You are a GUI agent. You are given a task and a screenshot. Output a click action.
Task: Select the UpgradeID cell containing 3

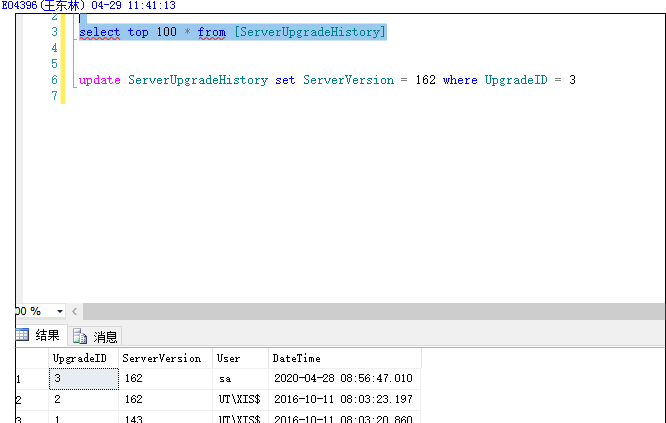[83, 379]
